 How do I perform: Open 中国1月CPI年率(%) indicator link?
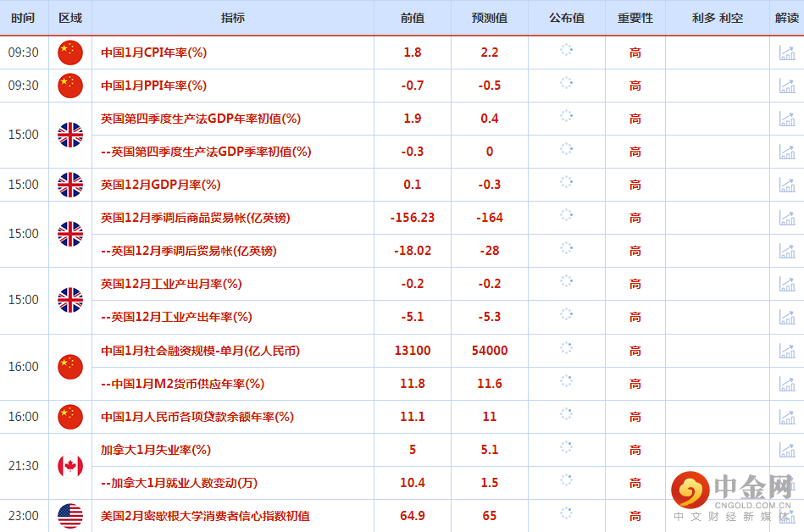[153, 53]
